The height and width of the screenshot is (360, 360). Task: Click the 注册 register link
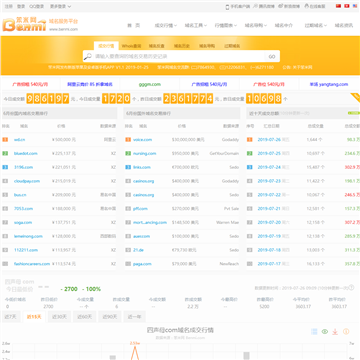(9, 6)
